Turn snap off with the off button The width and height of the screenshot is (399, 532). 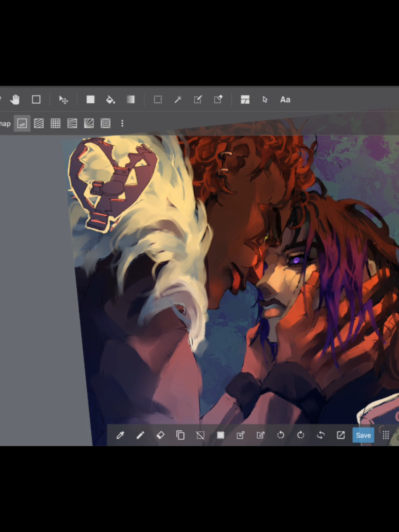tap(22, 124)
